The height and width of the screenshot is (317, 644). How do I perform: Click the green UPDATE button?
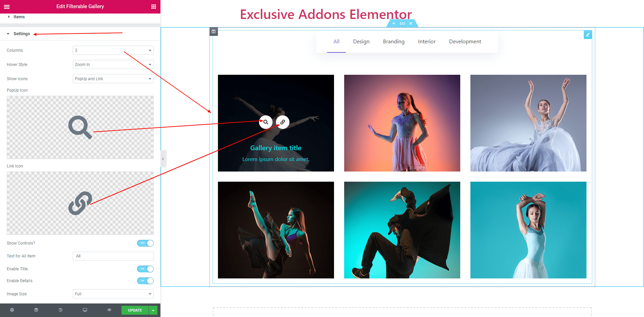[135, 310]
